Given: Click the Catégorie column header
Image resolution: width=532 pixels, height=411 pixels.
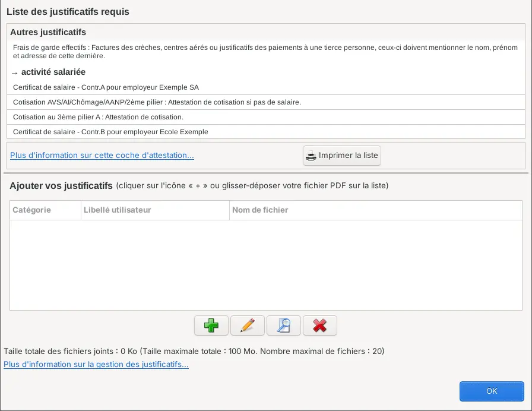Looking at the screenshot, I should 46,210.
